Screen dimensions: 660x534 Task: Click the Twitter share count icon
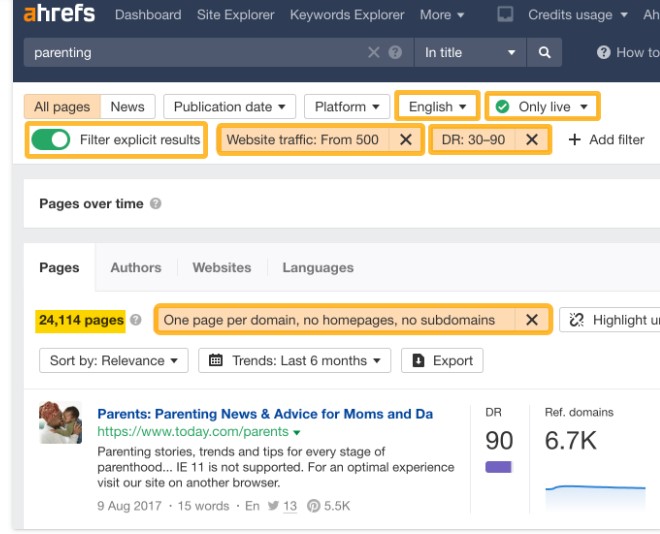[x=272, y=506]
